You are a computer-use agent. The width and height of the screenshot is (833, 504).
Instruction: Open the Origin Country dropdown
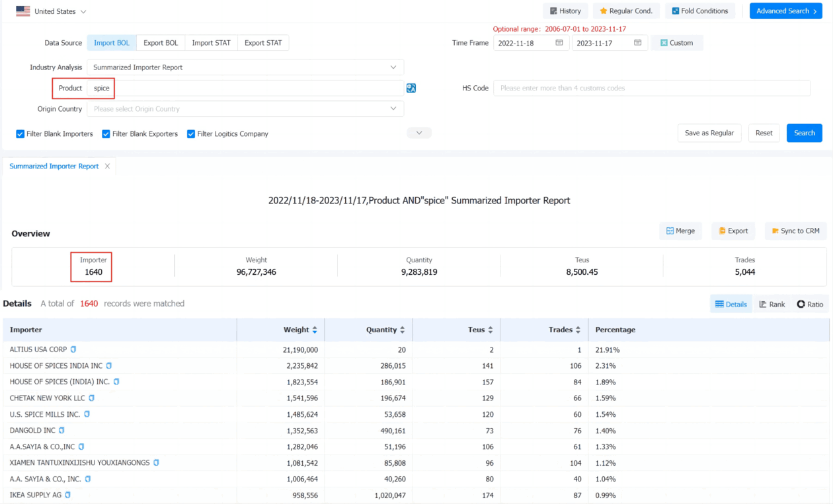point(245,109)
